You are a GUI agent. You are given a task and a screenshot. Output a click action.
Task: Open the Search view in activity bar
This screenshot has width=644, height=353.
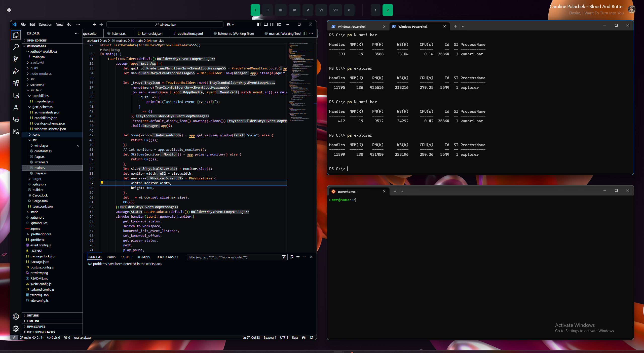[16, 47]
